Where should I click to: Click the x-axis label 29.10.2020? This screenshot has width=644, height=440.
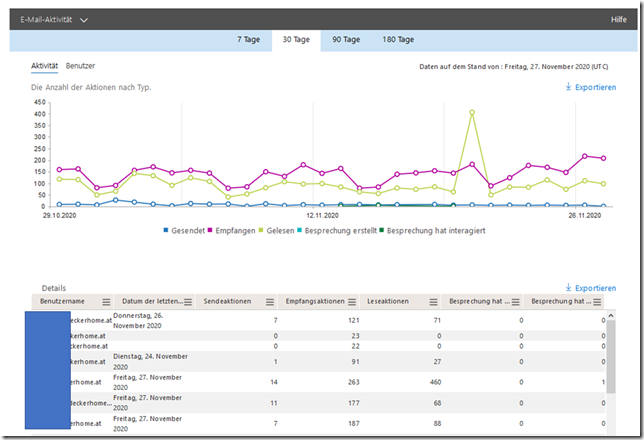(x=60, y=215)
